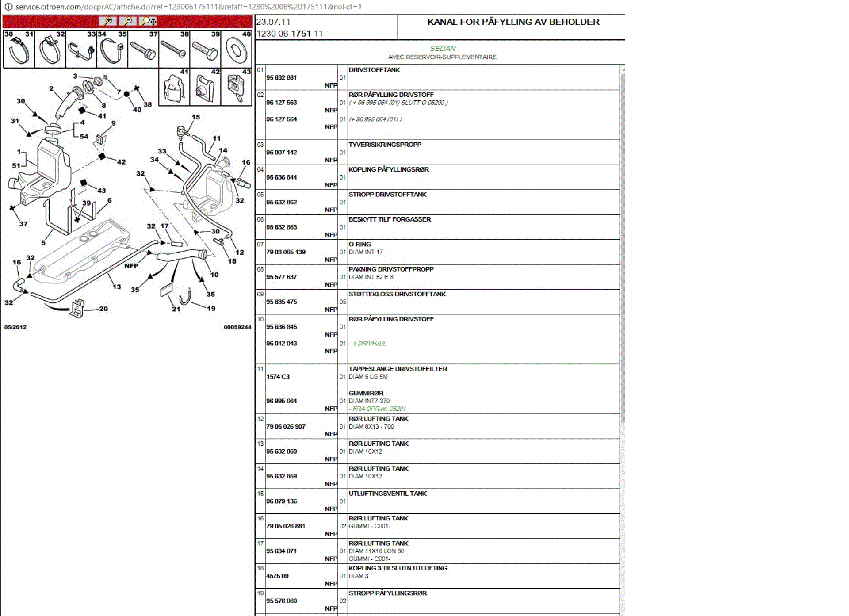Select clip nut thumbnail numbered 42
The image size is (849, 616).
pyautogui.click(x=205, y=87)
